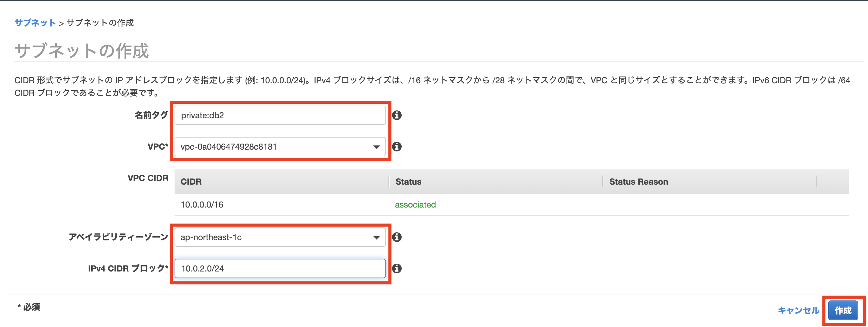Open info icon beside VPC dropdown
Image resolution: width=868 pixels, height=327 pixels.
tap(397, 147)
